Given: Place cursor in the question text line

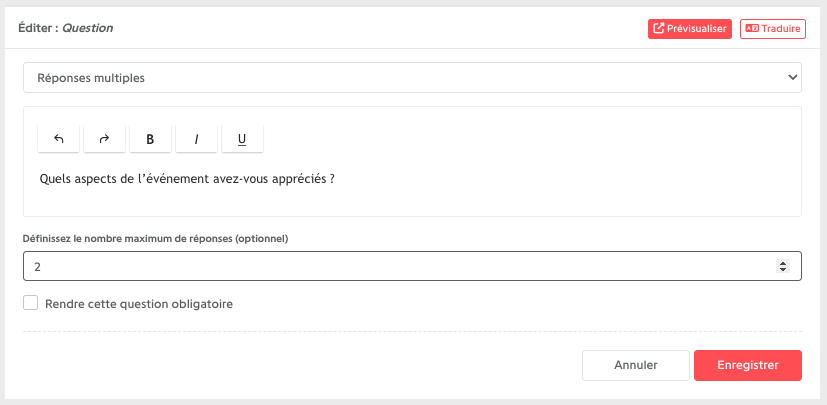Looking at the screenshot, I should click(187, 179).
